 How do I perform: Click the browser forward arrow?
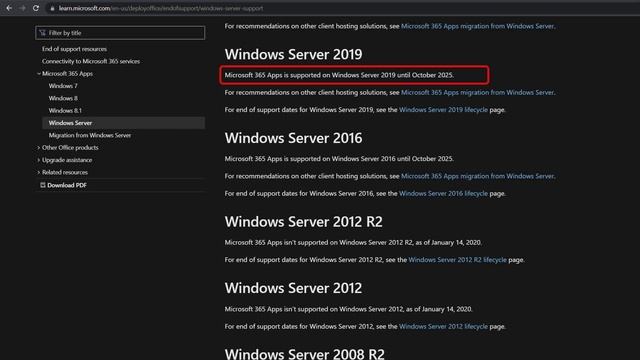22,8
